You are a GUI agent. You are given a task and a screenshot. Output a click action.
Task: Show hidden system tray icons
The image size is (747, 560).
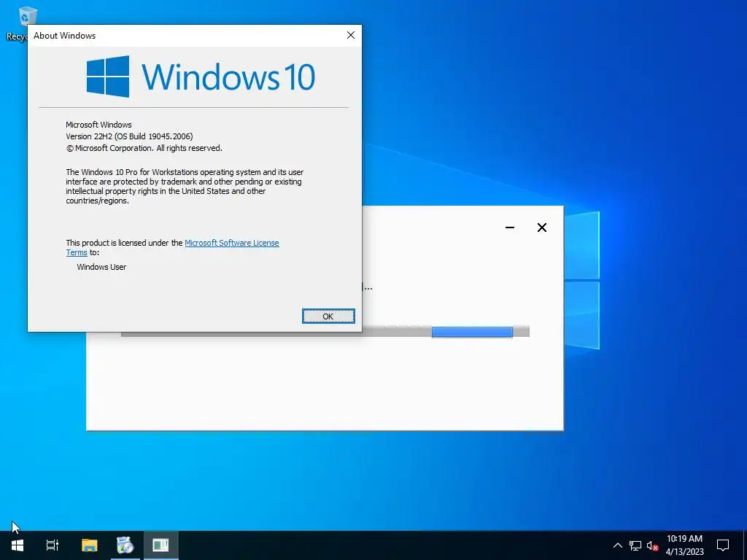pyautogui.click(x=617, y=545)
